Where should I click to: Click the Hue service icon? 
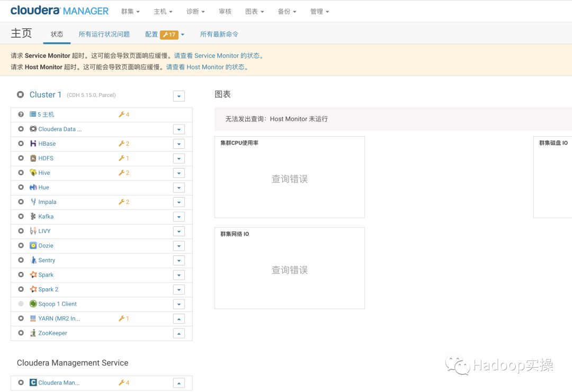[33, 187]
